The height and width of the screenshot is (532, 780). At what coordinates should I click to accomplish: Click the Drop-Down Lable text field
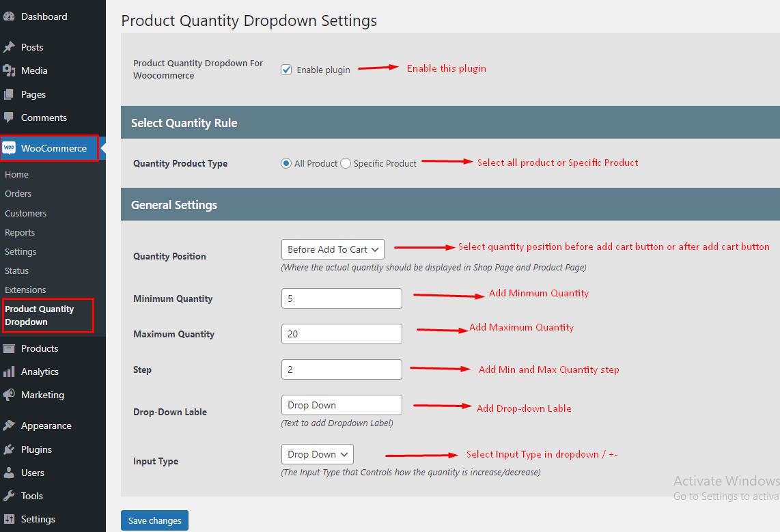[342, 405]
